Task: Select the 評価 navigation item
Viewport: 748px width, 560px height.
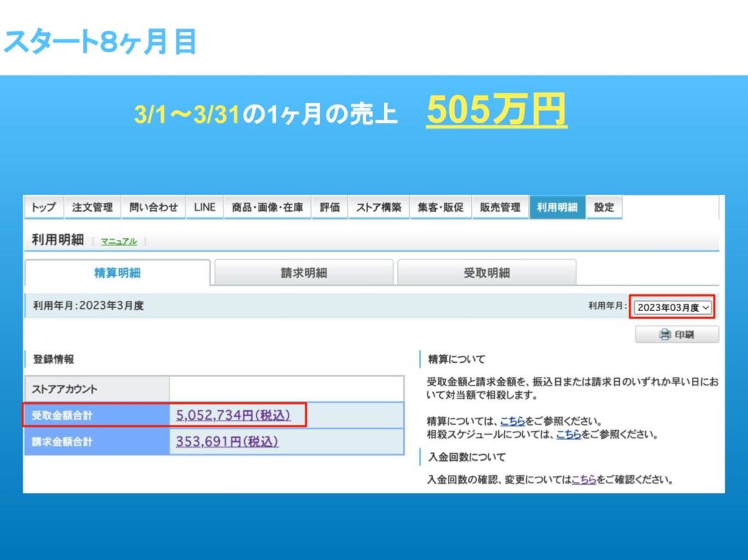Action: [329, 207]
